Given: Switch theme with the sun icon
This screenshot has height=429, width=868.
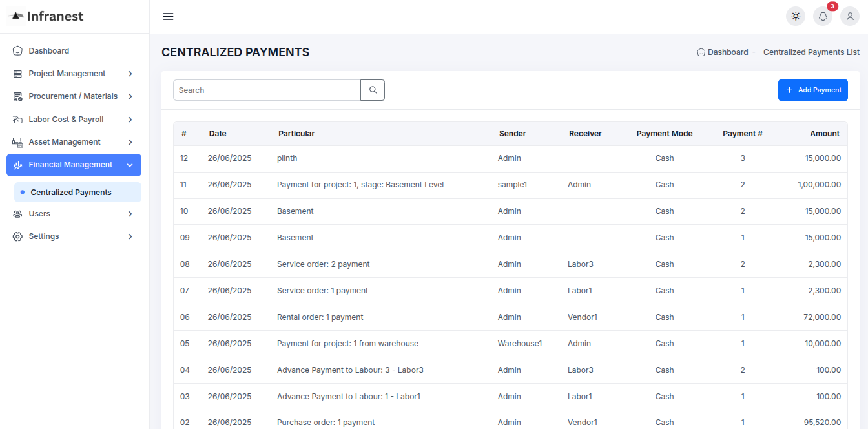Looking at the screenshot, I should coord(796,16).
